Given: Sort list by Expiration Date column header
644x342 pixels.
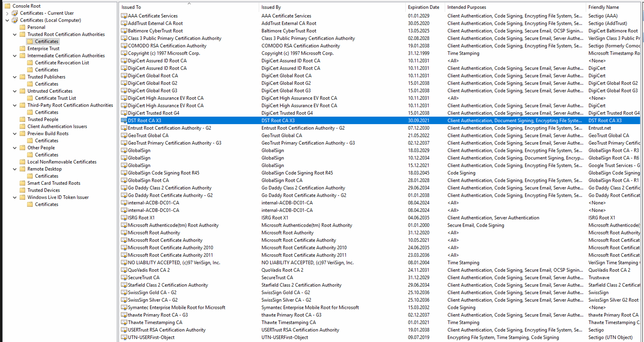Looking at the screenshot, I should pyautogui.click(x=425, y=7).
